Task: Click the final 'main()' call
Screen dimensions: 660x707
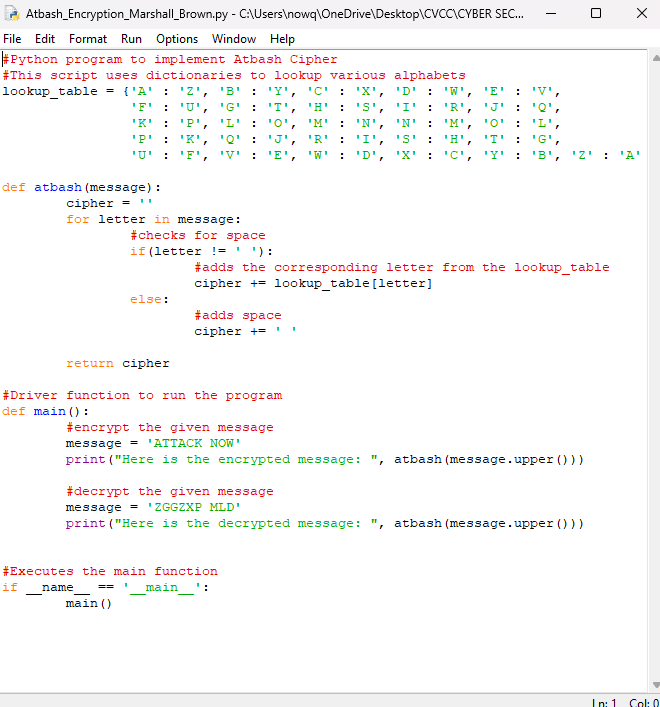Action: click(x=89, y=604)
